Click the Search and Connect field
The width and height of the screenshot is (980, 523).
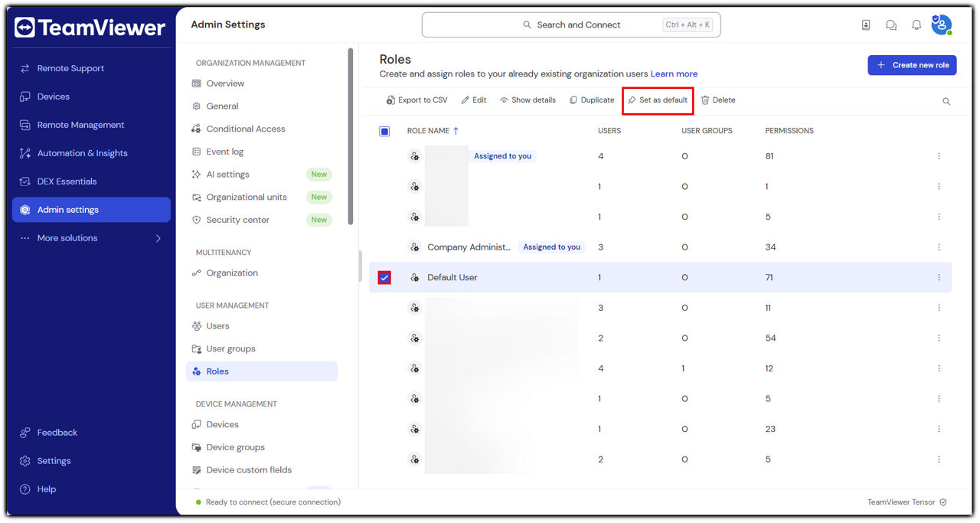(571, 25)
